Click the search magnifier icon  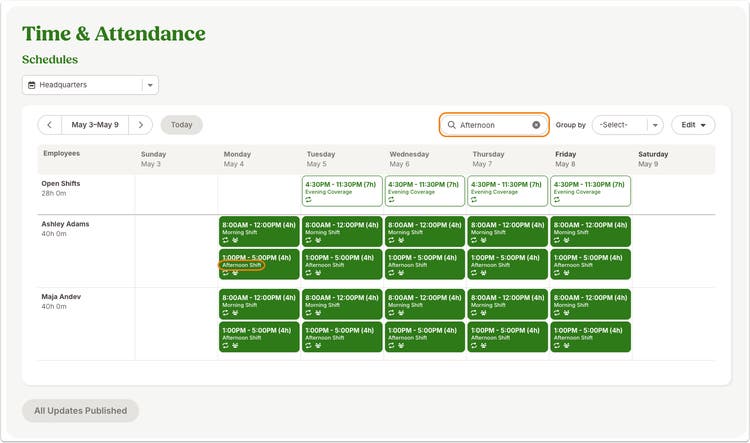coord(451,125)
